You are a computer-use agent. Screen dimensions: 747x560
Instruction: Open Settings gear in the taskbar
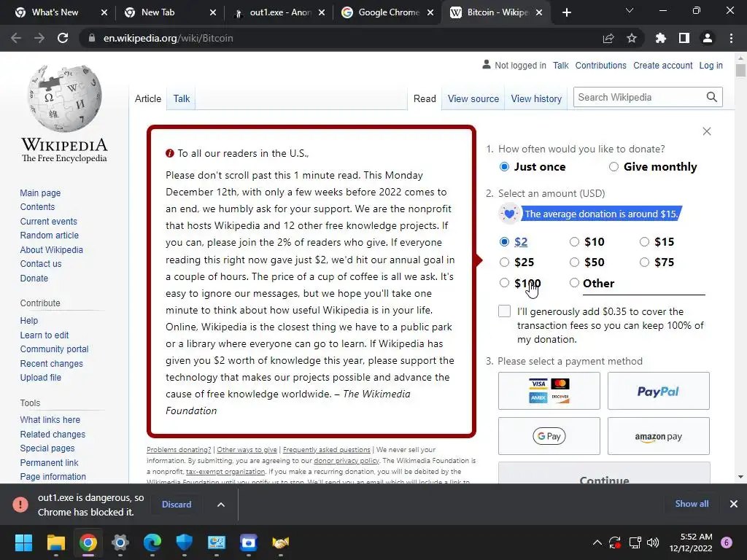click(x=120, y=542)
